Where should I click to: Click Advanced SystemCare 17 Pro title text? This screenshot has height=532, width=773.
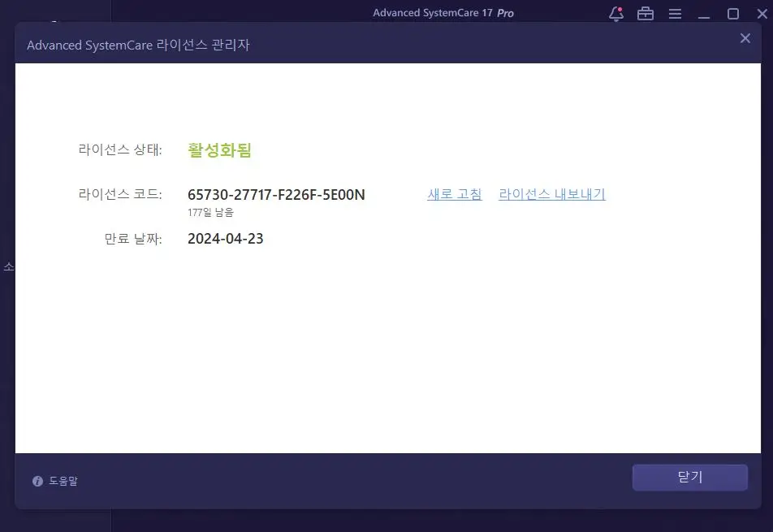[443, 12]
